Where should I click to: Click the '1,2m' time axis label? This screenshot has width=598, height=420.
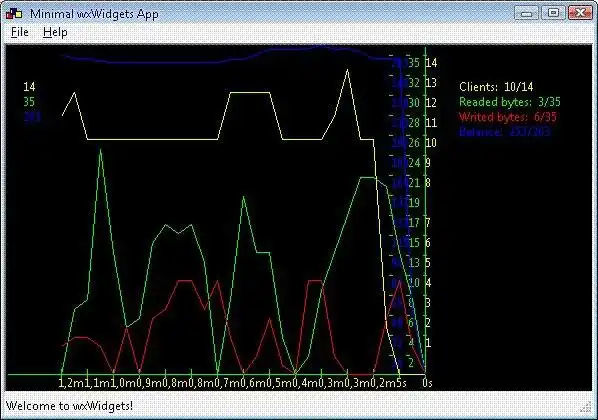click(72, 383)
